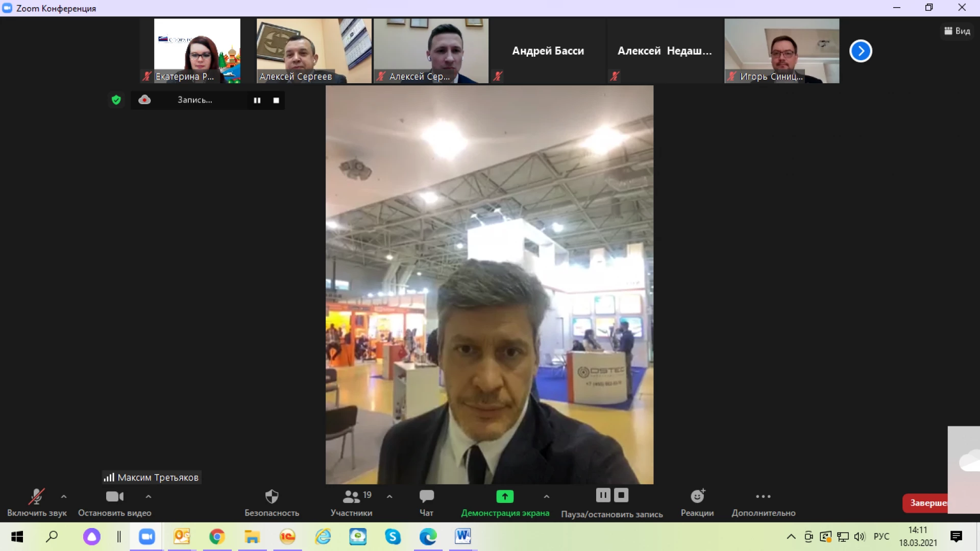Stop recording from the top Запись indicator
This screenshot has height=551, width=980.
click(x=276, y=100)
